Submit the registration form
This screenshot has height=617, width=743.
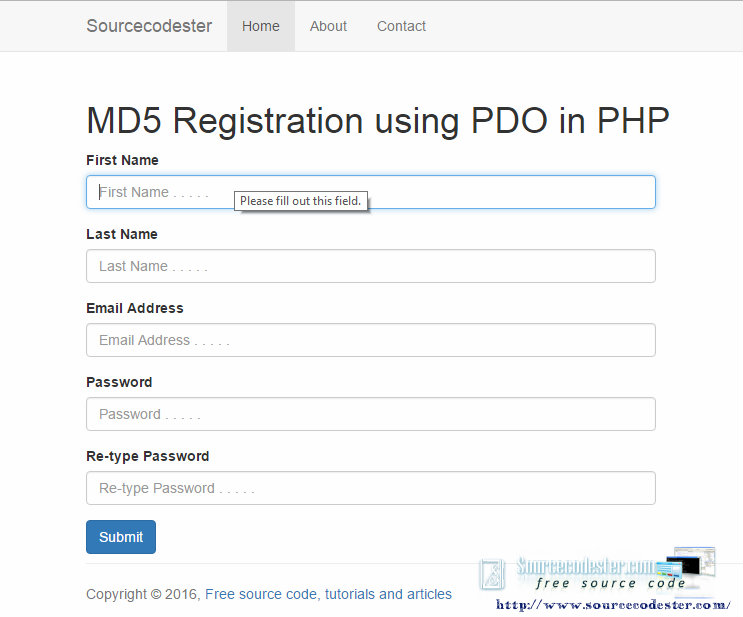[121, 537]
